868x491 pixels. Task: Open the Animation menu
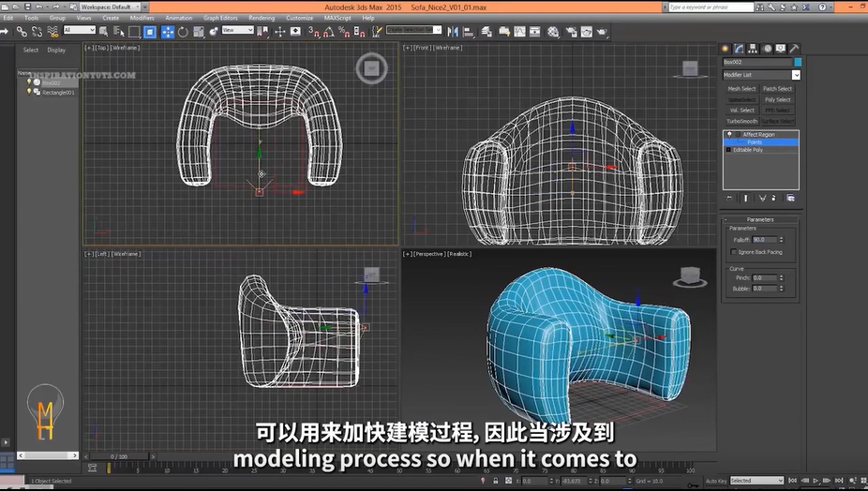[x=179, y=18]
